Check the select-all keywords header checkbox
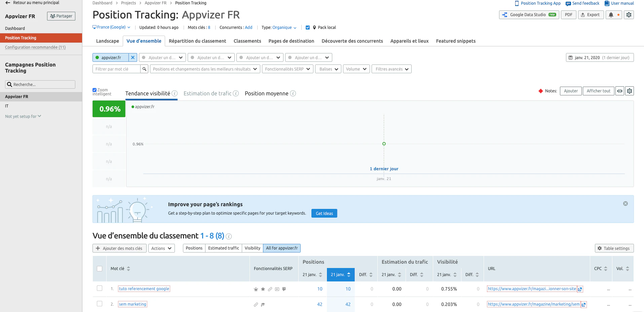 [x=100, y=269]
